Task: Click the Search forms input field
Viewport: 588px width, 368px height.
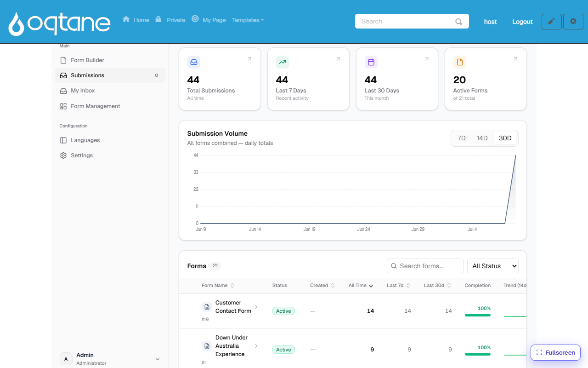Action: (x=425, y=266)
